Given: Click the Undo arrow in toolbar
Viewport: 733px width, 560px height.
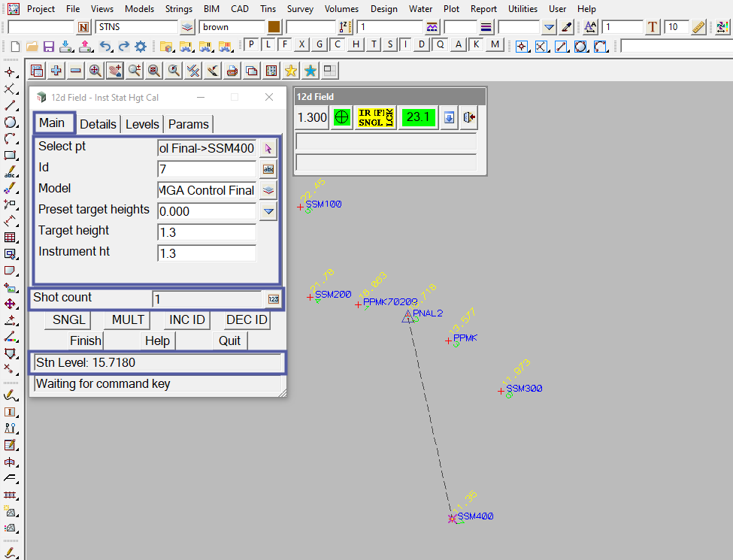Looking at the screenshot, I should 105,46.
